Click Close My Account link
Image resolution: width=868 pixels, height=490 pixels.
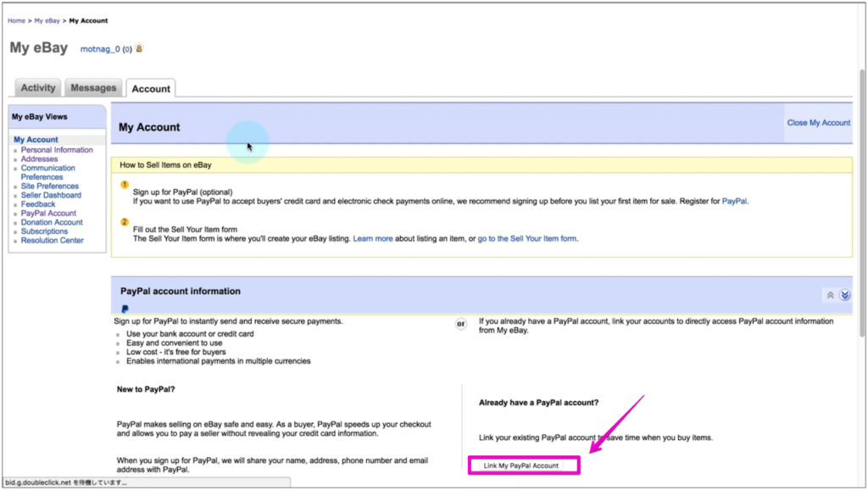[819, 123]
